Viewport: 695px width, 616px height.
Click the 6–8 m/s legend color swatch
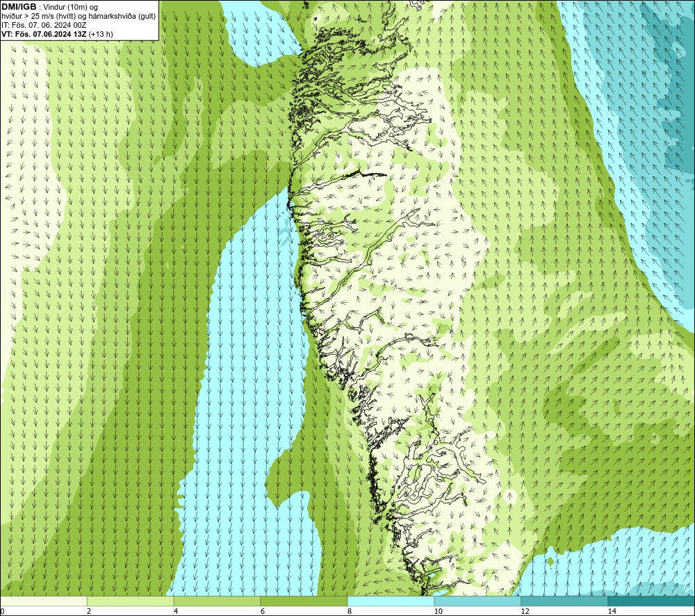point(304,601)
